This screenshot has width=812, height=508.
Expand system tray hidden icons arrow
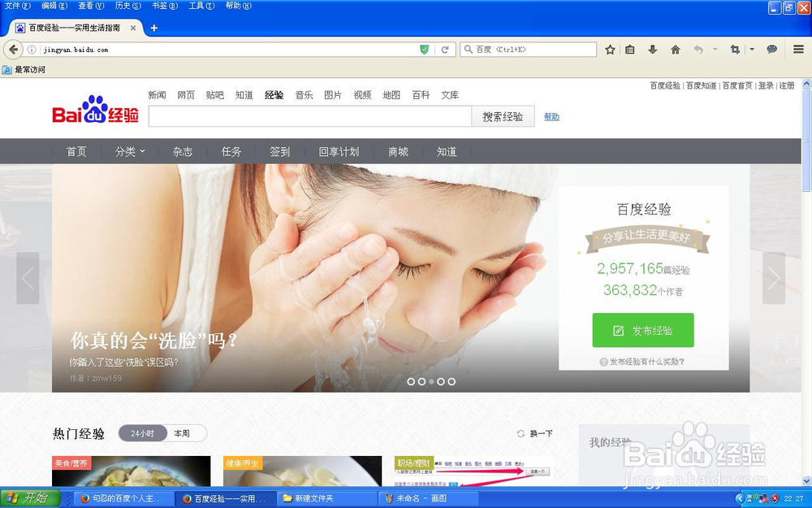point(740,499)
